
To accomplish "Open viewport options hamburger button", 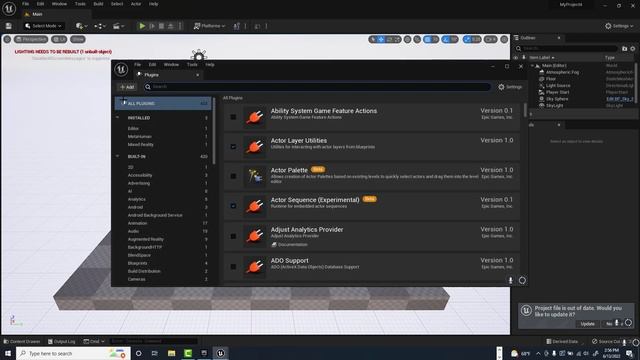I will click(x=7, y=39).
